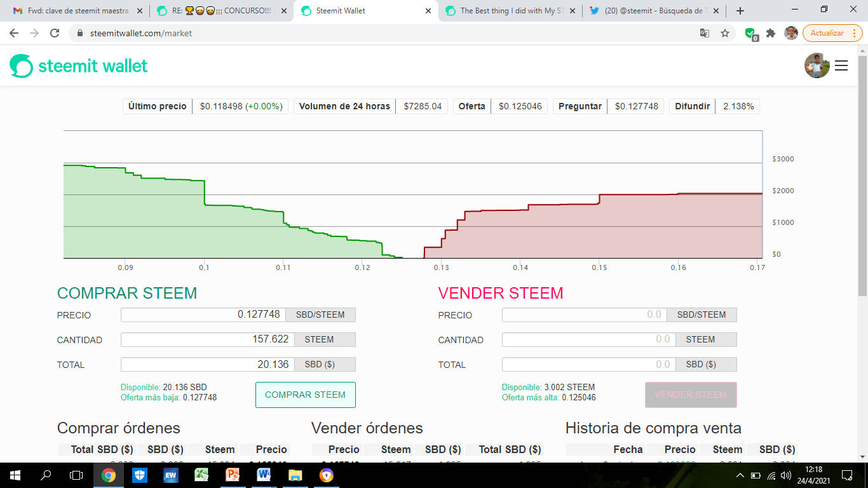This screenshot has height=488, width=868.
Task: Click Disponible 3.002 STEEM balance link
Action: click(548, 387)
